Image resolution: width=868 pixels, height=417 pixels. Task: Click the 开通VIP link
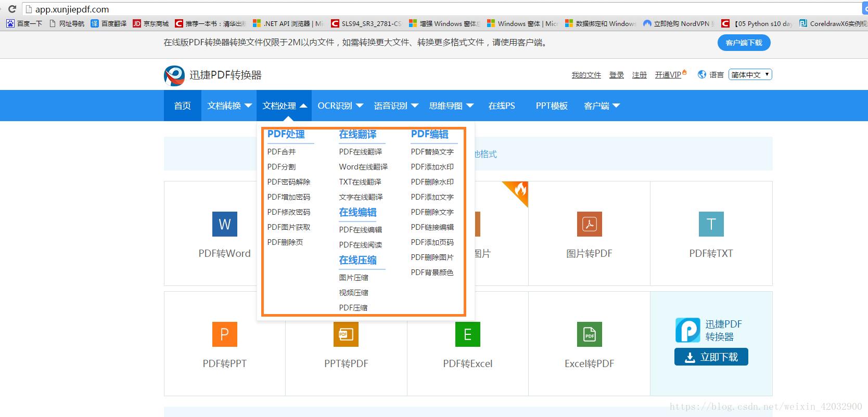[x=668, y=75]
